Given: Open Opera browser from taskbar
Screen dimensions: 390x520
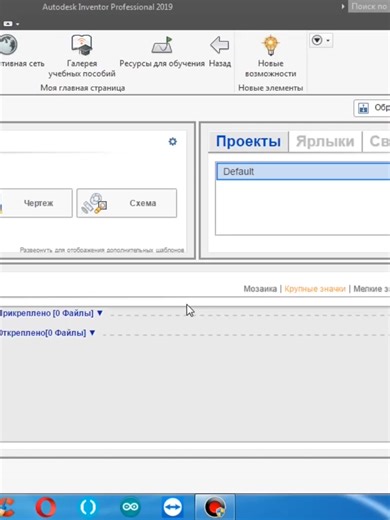Looking at the screenshot, I should coord(46,507).
